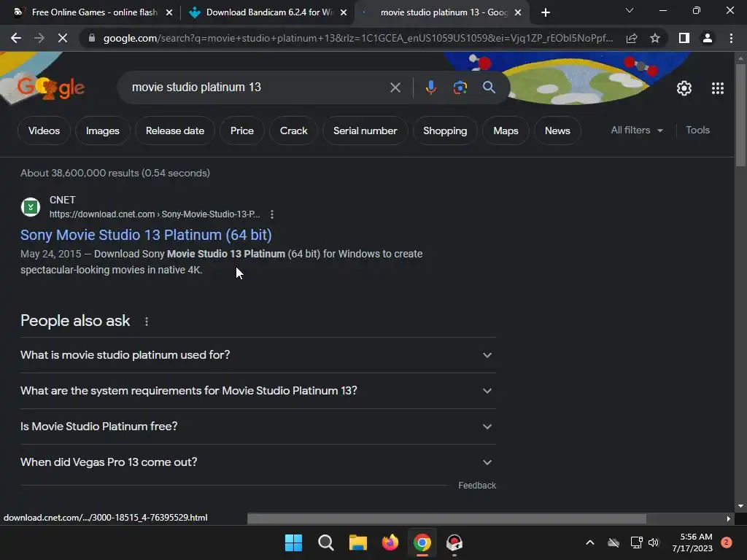The width and height of the screenshot is (747, 560).
Task: Go back to previous page
Action: [x=16, y=38]
